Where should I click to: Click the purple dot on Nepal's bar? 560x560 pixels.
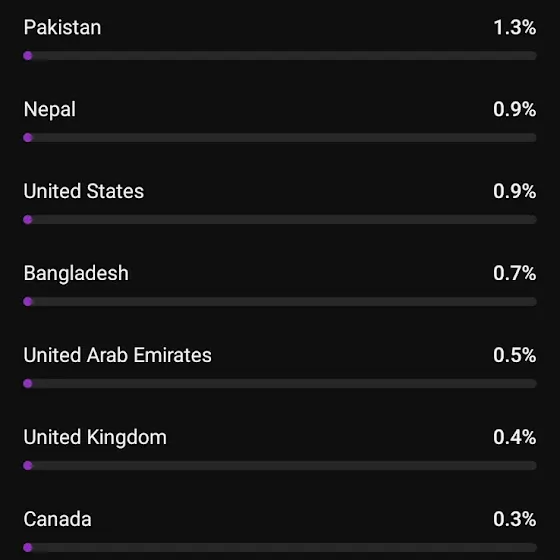(28, 138)
